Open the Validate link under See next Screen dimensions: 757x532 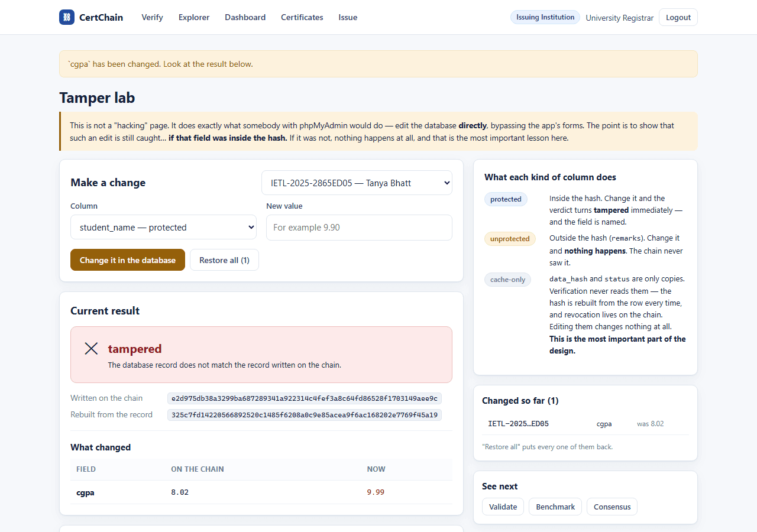click(x=503, y=507)
